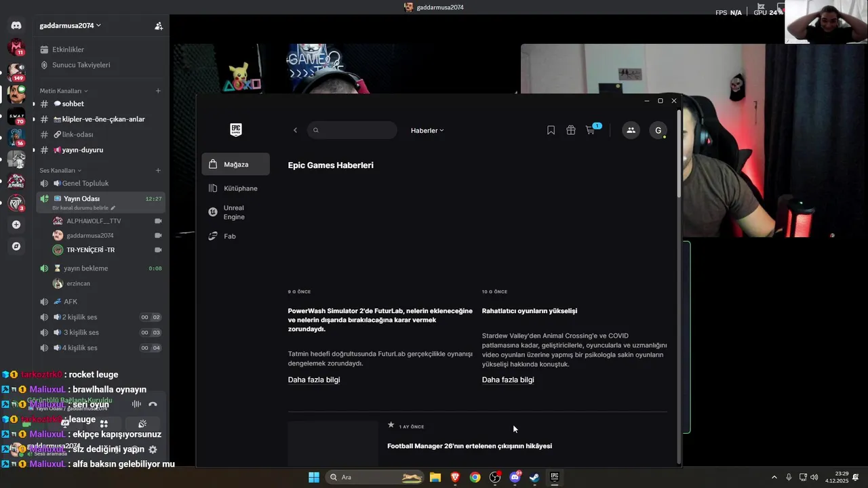The height and width of the screenshot is (488, 868).
Task: Open PowerWash Simulator 2 news headline
Action: coord(380,320)
